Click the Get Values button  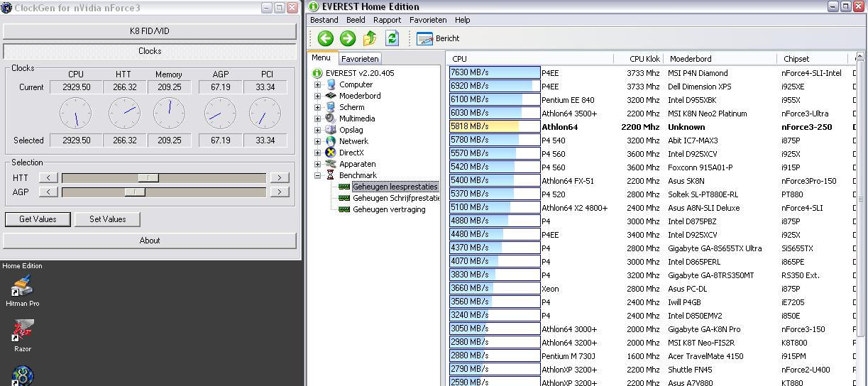tap(38, 219)
